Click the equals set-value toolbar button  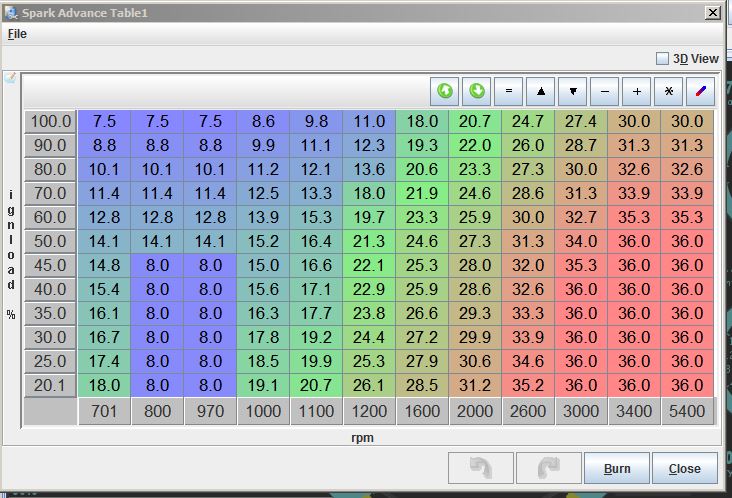[509, 91]
